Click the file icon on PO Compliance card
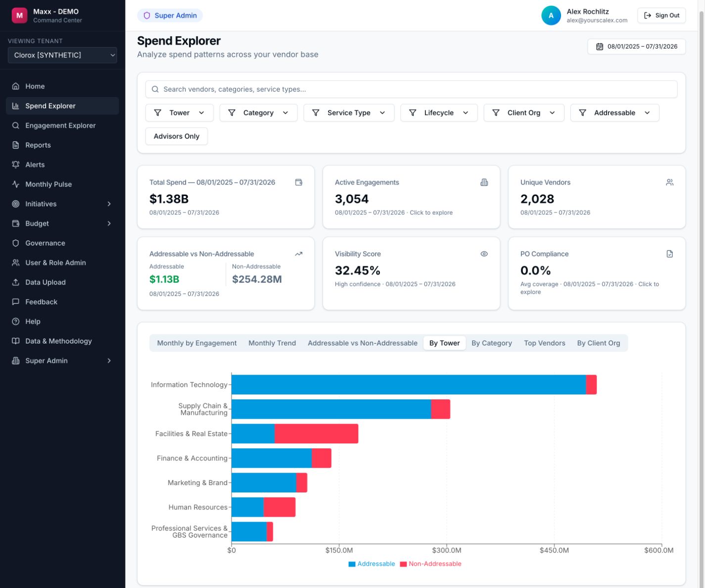This screenshot has height=588, width=705. pos(670,254)
